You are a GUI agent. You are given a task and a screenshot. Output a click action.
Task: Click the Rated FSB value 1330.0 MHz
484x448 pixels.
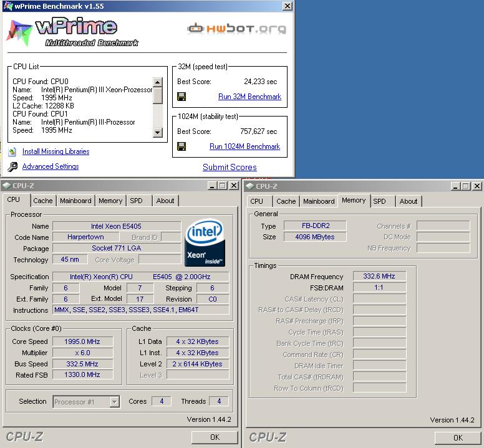coord(82,374)
